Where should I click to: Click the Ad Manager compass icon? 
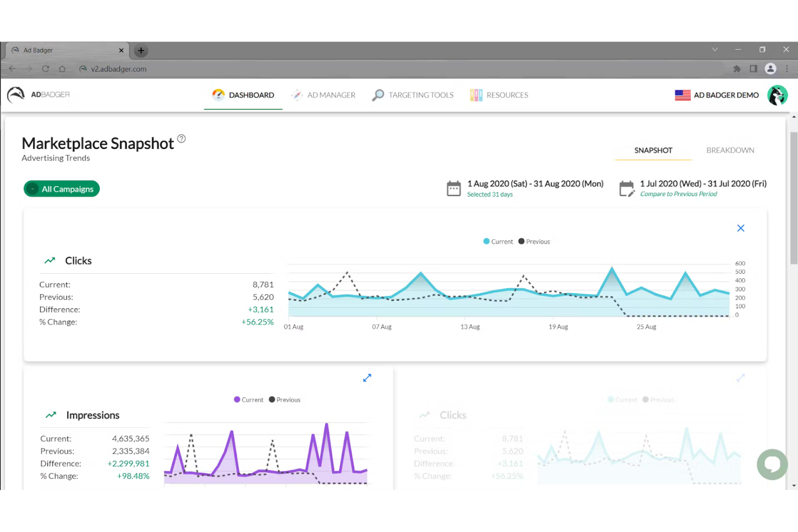297,95
